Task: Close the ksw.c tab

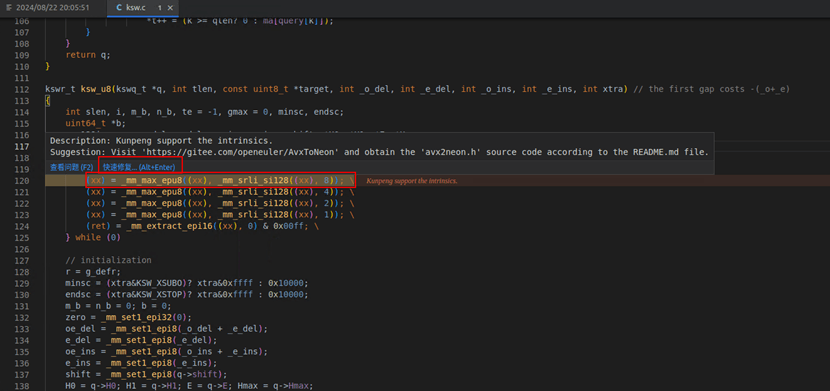Action: click(x=170, y=8)
